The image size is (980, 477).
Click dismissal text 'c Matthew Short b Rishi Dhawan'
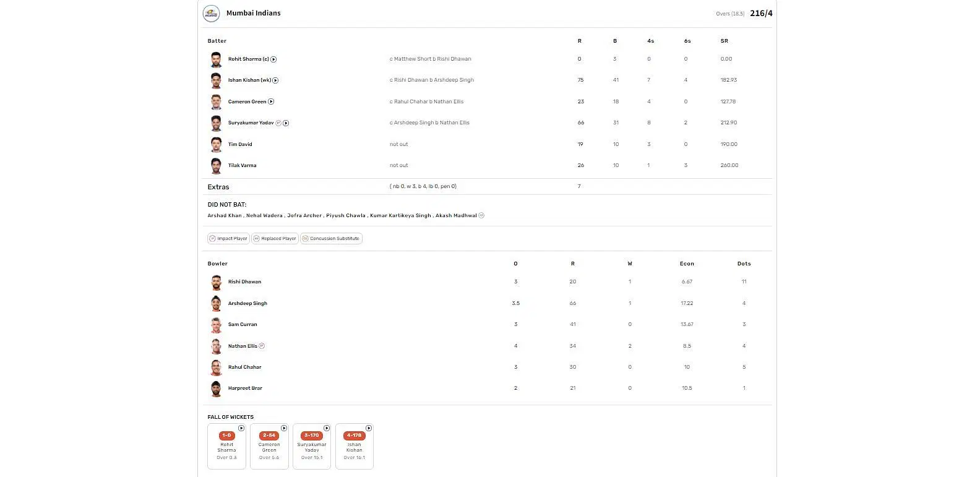[431, 59]
